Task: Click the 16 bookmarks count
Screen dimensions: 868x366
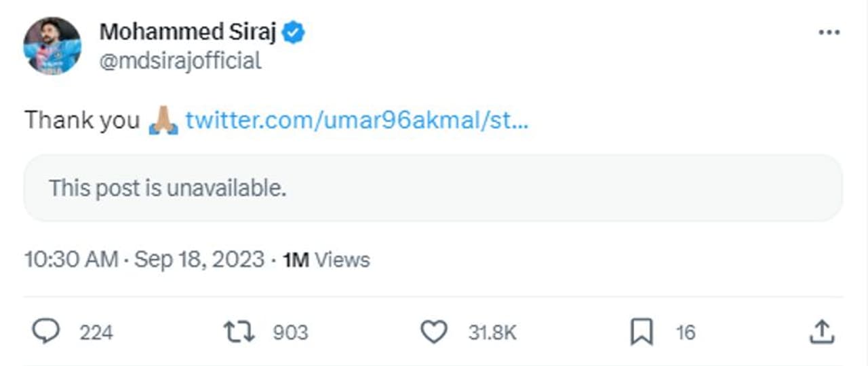Action: [686, 333]
